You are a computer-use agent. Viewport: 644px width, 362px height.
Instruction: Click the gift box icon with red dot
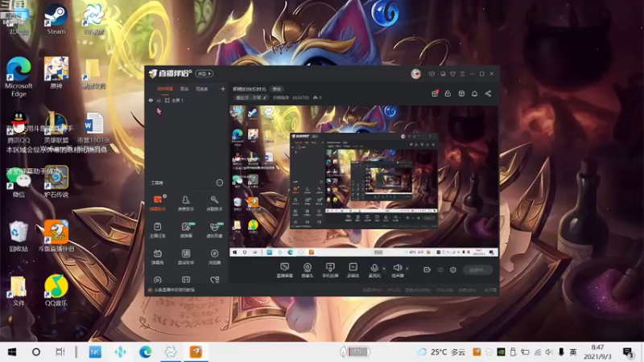pyautogui.click(x=435, y=93)
